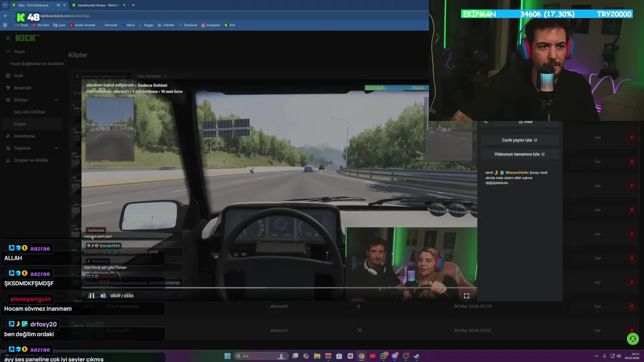Close the kemalkowski Stream tab
This screenshot has width=644, height=362.
point(124,5)
